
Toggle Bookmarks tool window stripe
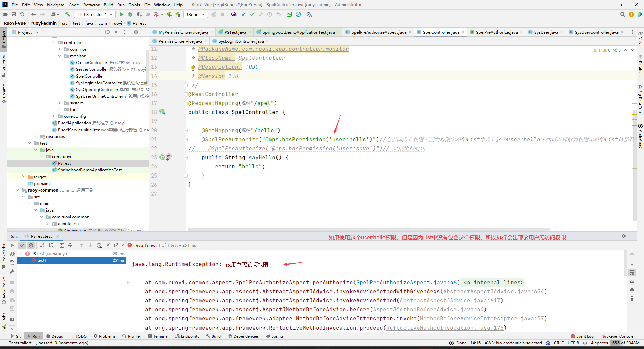tap(4, 256)
